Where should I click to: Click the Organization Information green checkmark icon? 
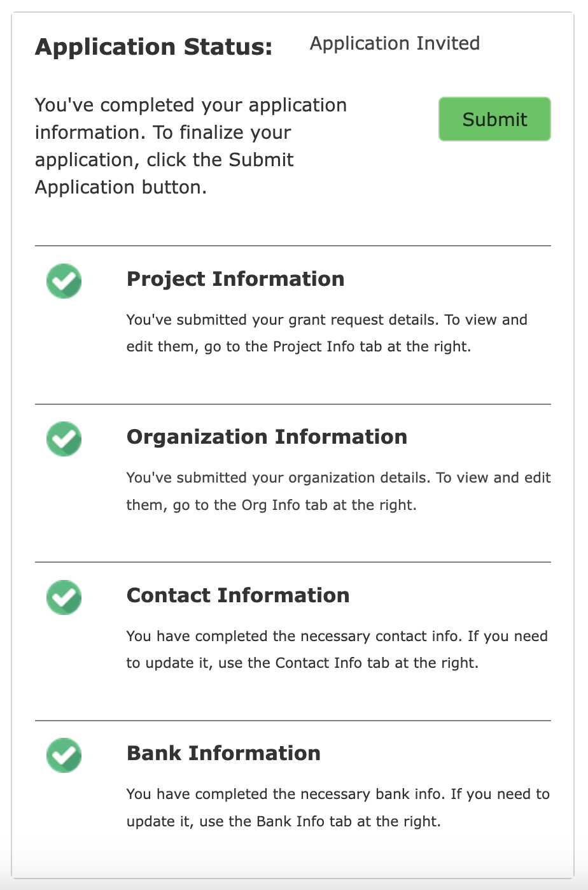point(64,439)
